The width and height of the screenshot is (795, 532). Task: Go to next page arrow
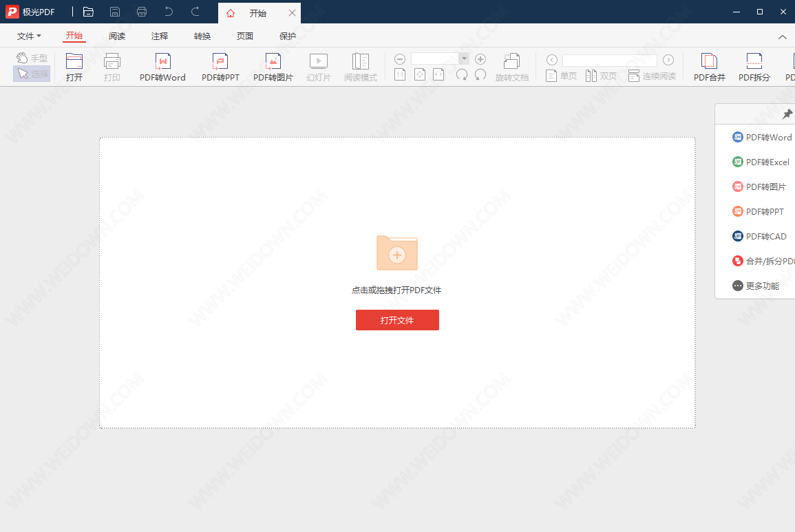click(x=669, y=60)
